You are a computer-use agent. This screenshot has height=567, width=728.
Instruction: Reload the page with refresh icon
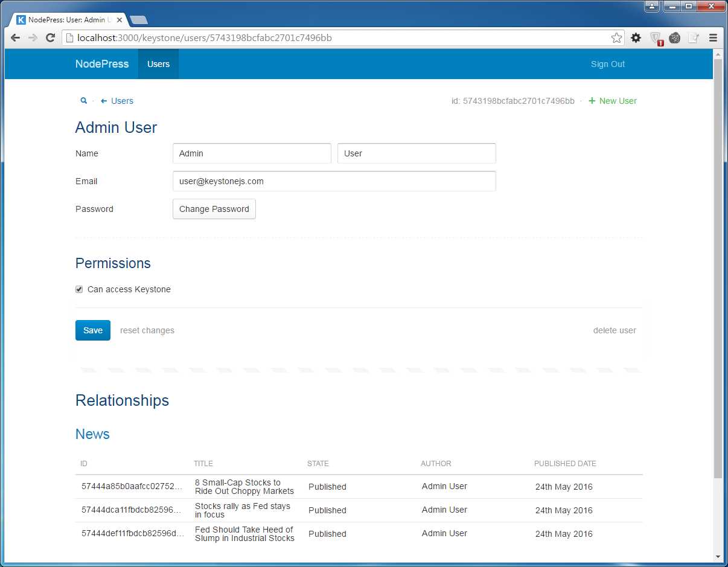(x=51, y=38)
